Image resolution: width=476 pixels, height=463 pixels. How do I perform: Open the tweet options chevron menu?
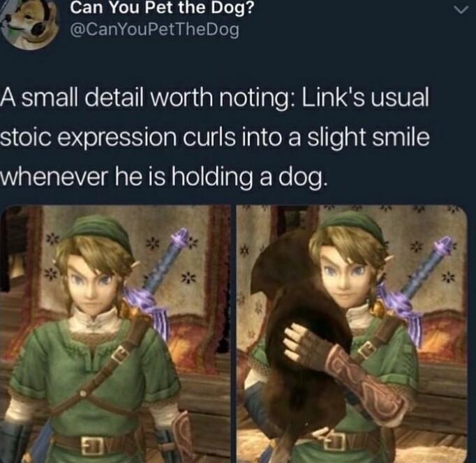point(461,10)
